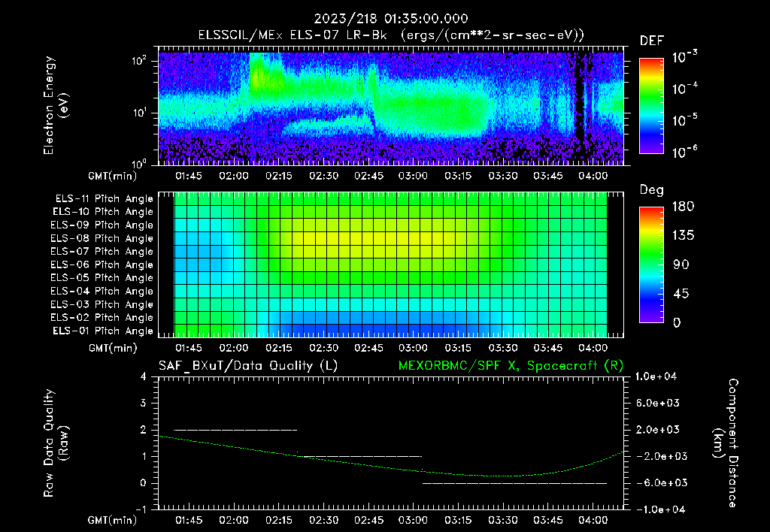Click the ELS-04 Pitch Angle row label
Image resolution: width=770 pixels, height=532 pixels.
pos(102,291)
